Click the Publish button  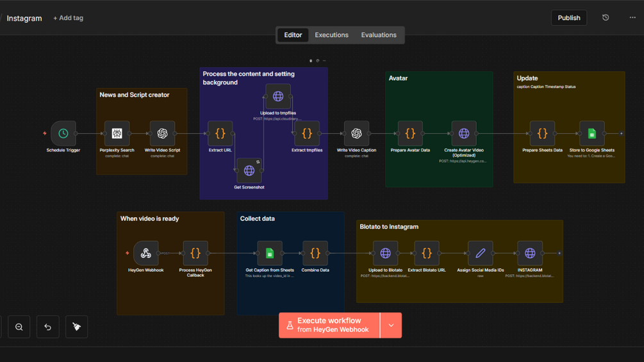click(569, 18)
